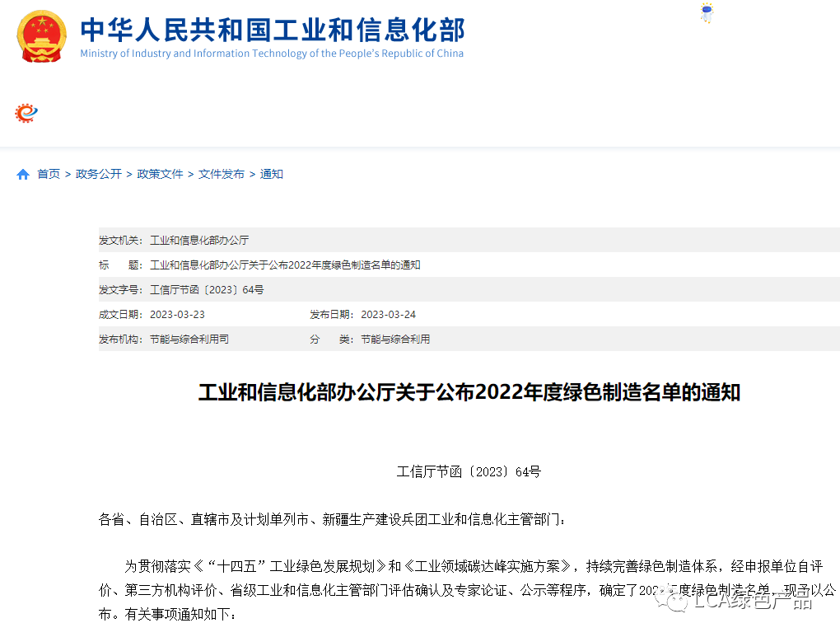Go to 首页 breadcrumb link
Viewport: 840px width, 637px height.
[x=49, y=175]
